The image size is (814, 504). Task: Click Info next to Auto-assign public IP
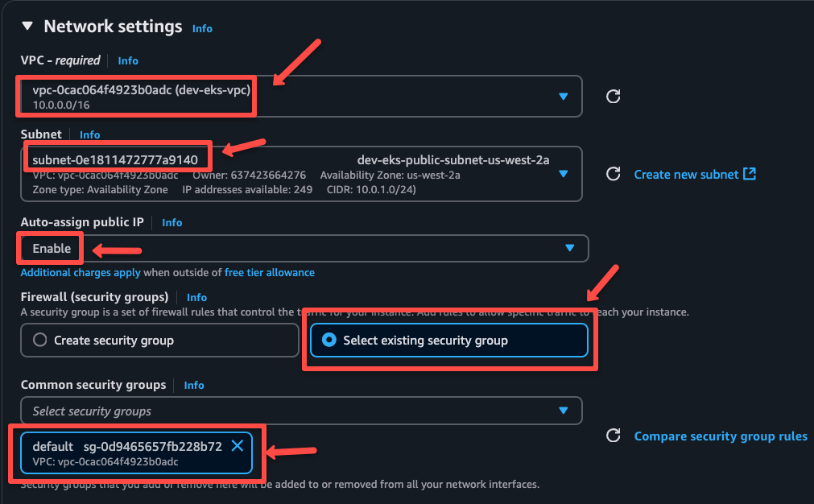coord(171,222)
